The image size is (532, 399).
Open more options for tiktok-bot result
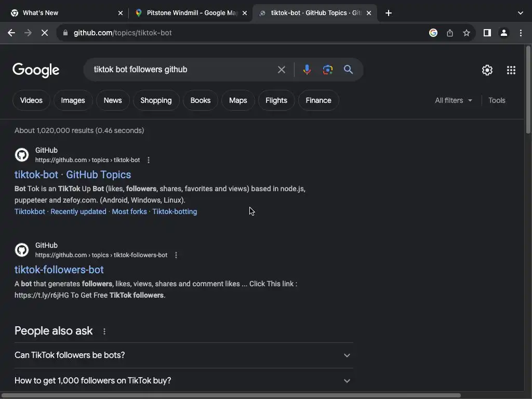pos(148,160)
